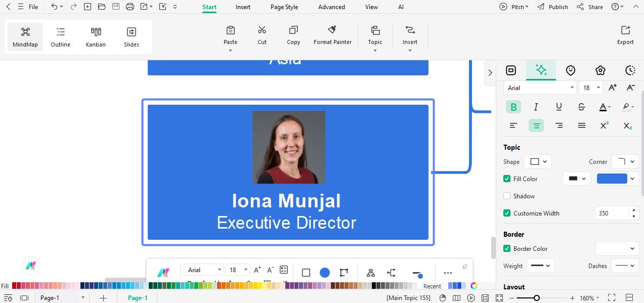The height and width of the screenshot is (303, 644).
Task: Justify text alignment in right panel
Action: coord(582,125)
